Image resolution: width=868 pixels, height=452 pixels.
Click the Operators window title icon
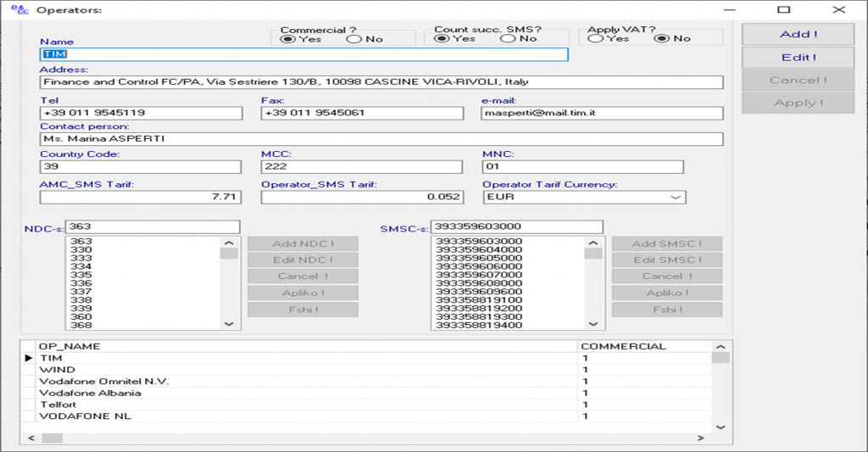[x=20, y=10]
